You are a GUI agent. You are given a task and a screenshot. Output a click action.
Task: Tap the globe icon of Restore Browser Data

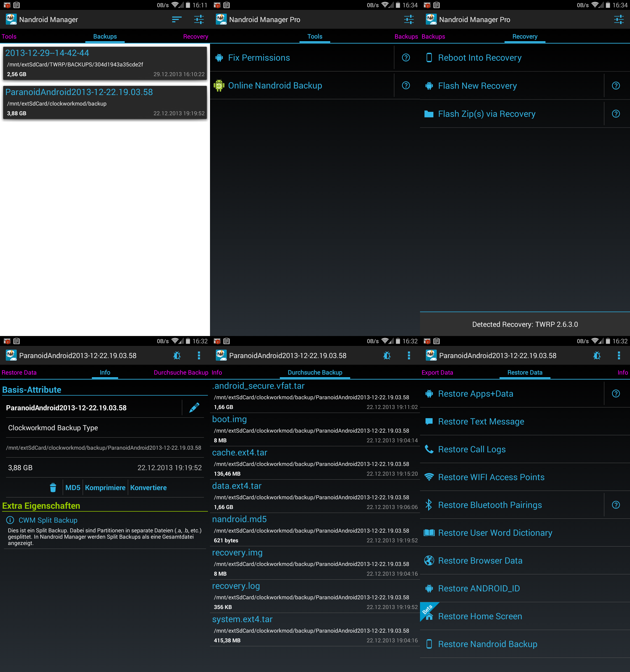pos(429,560)
